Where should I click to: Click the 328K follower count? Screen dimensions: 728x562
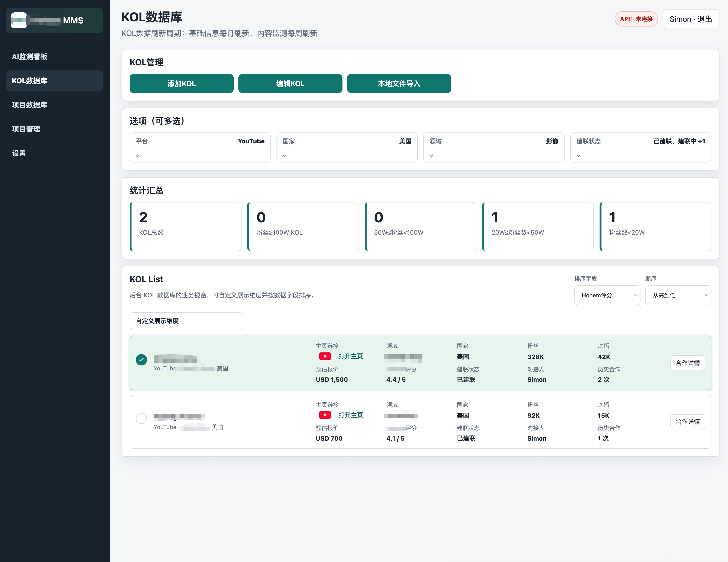pos(536,357)
